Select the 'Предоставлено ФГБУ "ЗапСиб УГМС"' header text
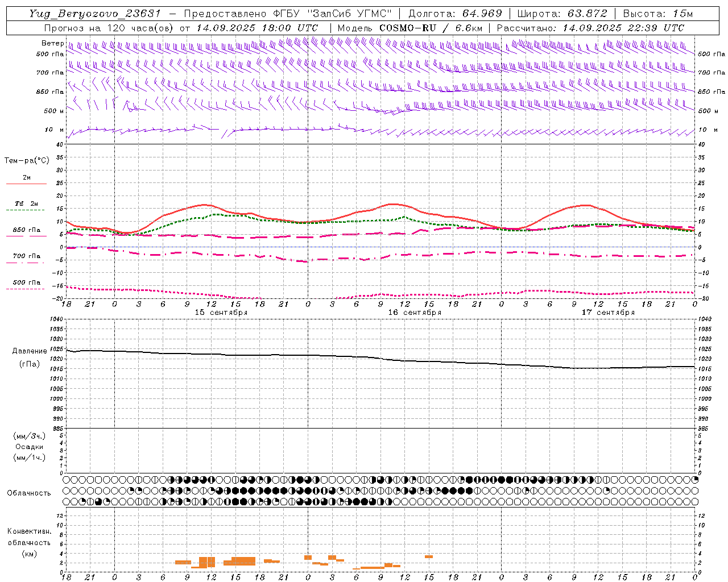The image size is (728, 582). point(288,14)
